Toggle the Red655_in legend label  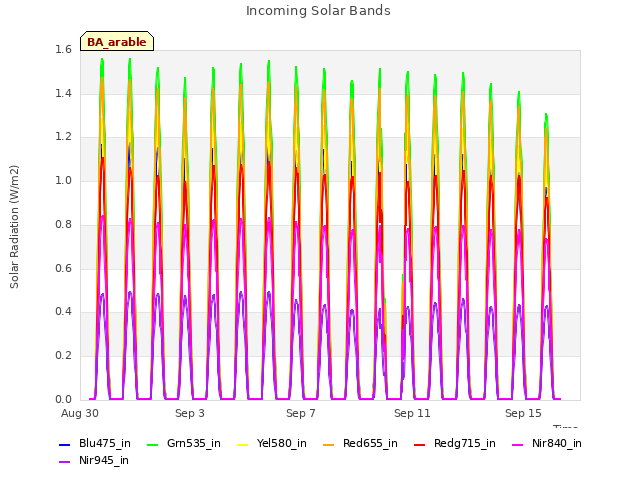[370, 443]
